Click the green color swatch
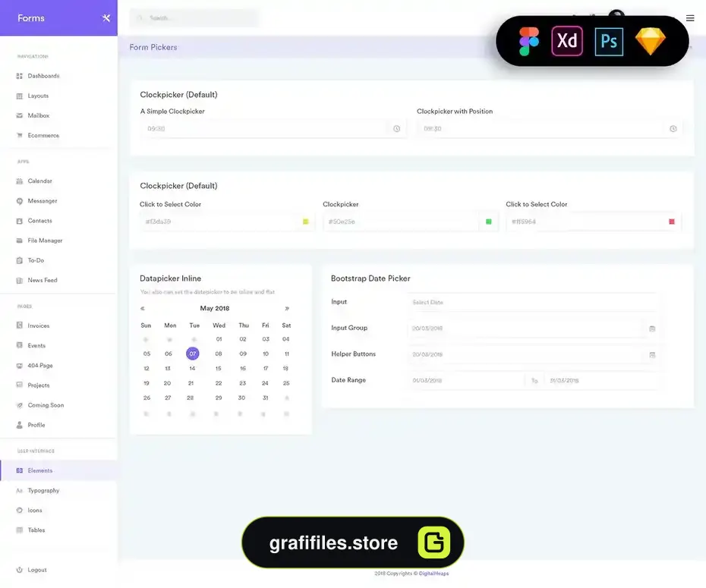Screen dimensions: 706x588 pos(489,222)
